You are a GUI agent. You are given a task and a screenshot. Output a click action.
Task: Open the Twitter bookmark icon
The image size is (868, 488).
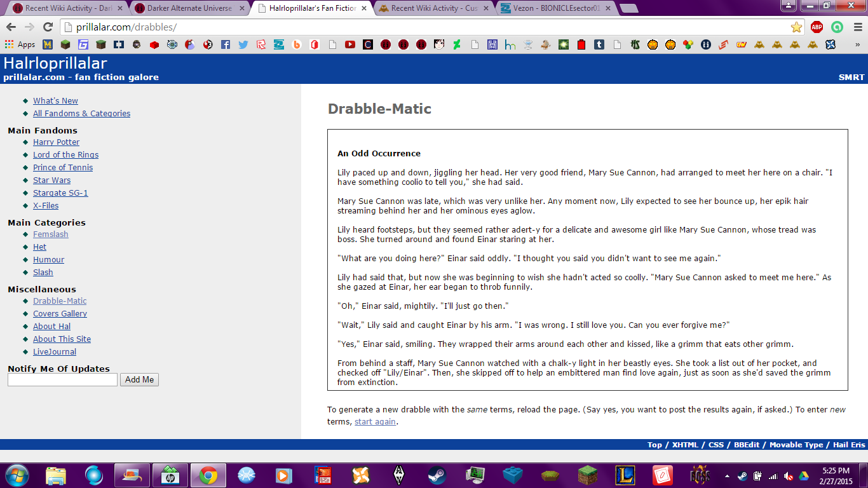(x=243, y=45)
